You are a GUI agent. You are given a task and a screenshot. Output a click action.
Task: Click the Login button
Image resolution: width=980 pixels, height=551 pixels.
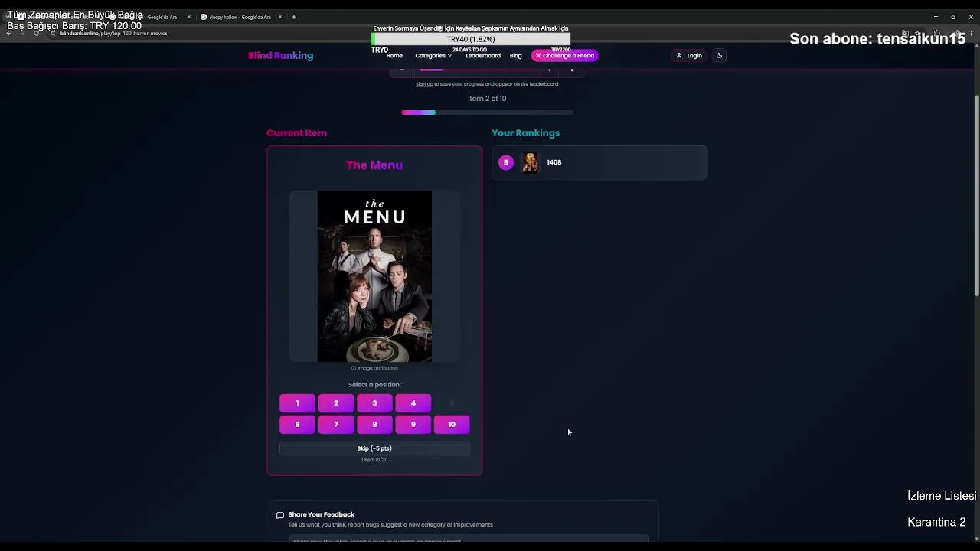(x=689, y=55)
